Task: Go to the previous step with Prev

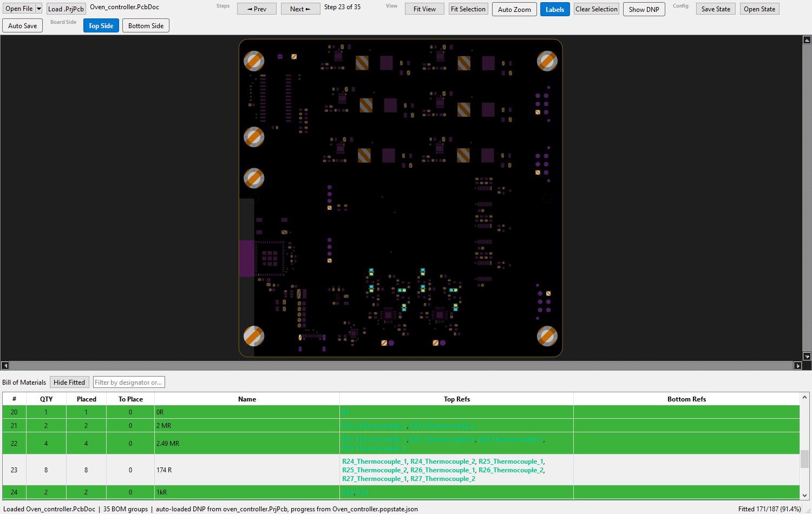Action: pos(257,9)
